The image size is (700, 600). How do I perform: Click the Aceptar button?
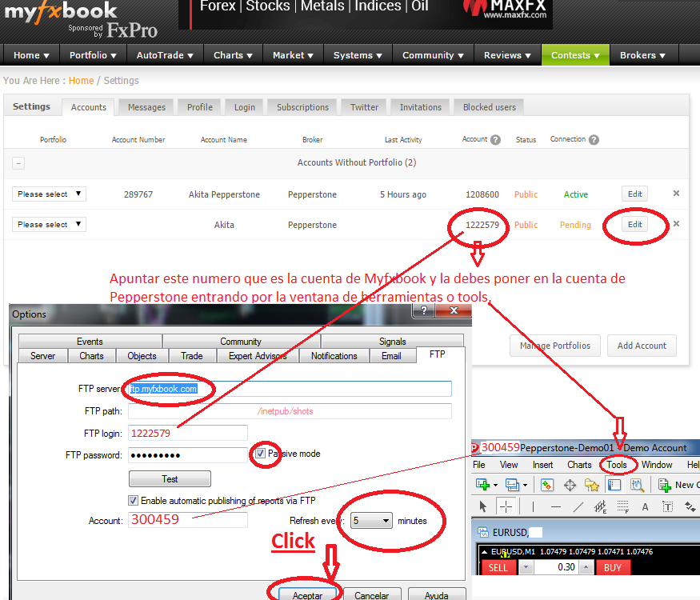(307, 595)
